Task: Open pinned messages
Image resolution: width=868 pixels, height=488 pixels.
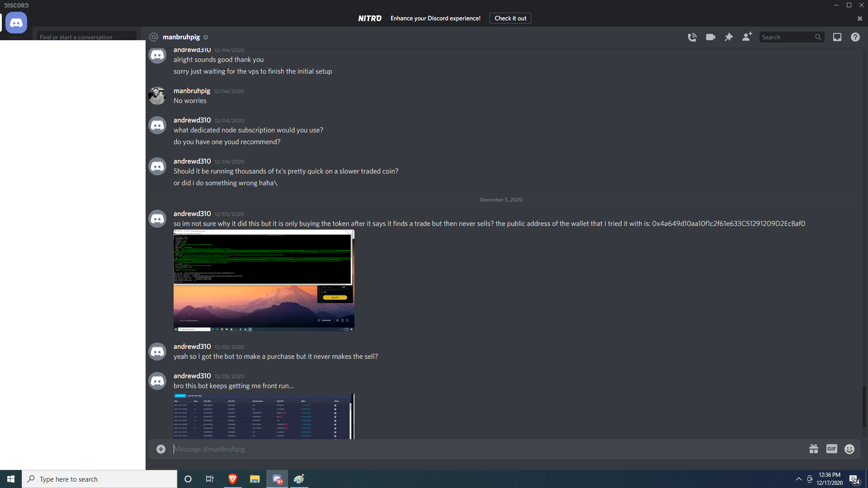Action: point(728,37)
